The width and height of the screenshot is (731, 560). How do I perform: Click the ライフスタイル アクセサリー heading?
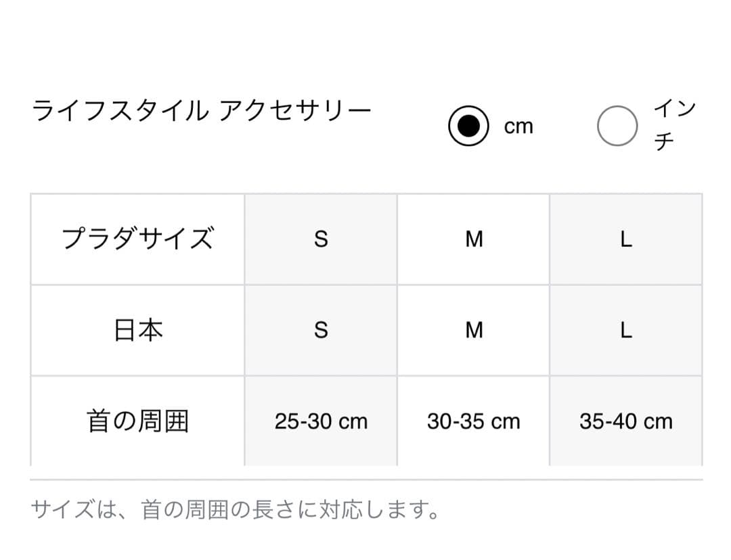(x=202, y=112)
